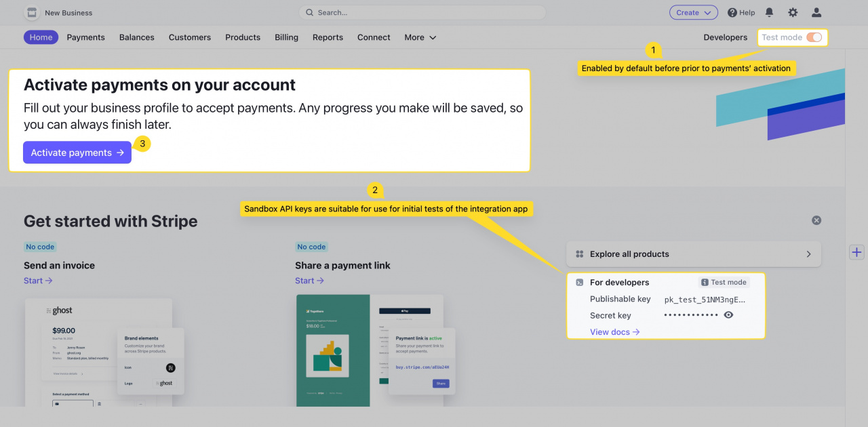The height and width of the screenshot is (427, 868).
Task: Click the Explore all products grid icon
Action: 580,254
